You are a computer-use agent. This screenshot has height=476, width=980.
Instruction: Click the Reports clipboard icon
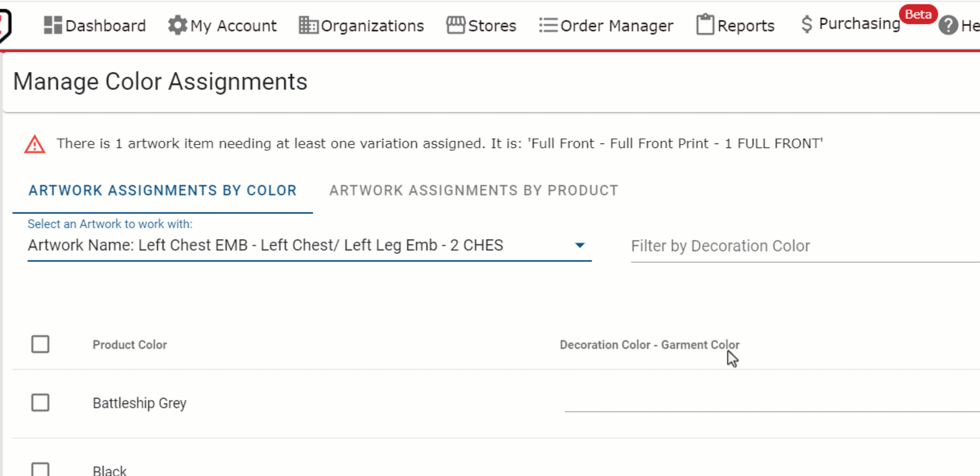coord(705,25)
